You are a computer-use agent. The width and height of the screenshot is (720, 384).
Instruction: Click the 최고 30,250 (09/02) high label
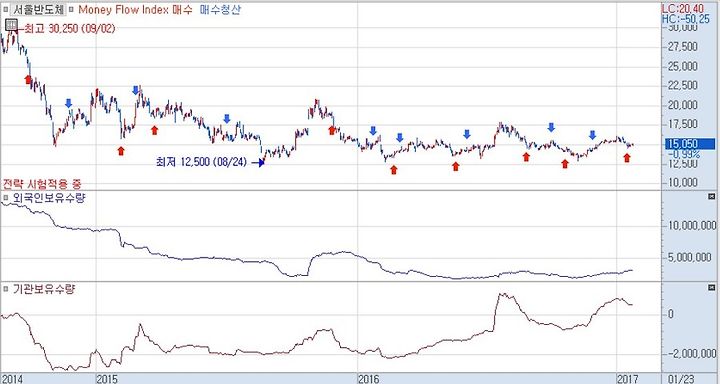(x=69, y=28)
